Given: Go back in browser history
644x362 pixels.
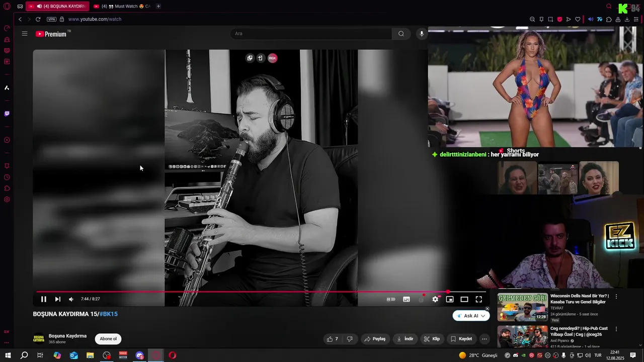Looking at the screenshot, I should click(20, 19).
